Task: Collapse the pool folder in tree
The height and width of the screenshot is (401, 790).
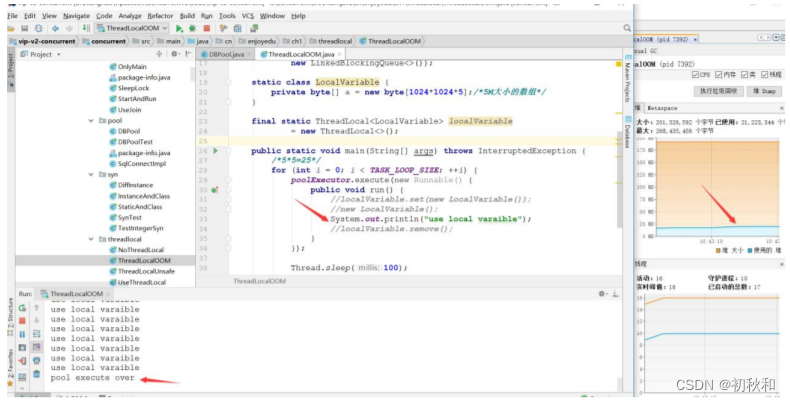Action: (91, 121)
